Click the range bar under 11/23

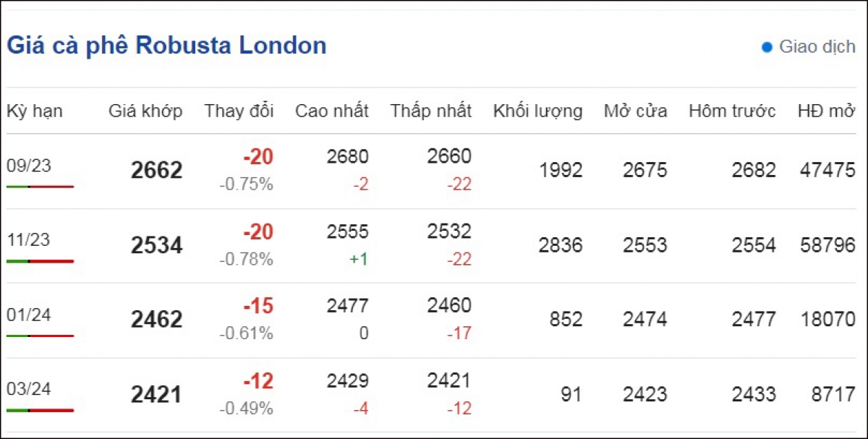[40, 261]
